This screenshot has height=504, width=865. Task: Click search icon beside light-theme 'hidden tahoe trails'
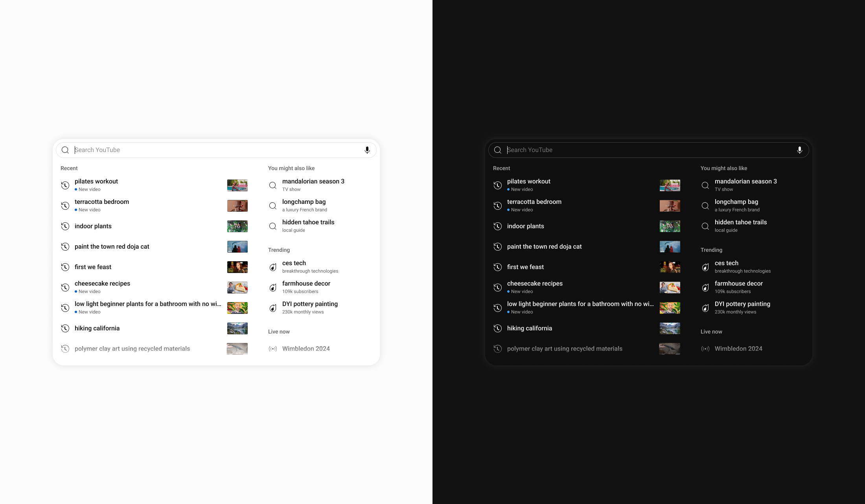273,226
